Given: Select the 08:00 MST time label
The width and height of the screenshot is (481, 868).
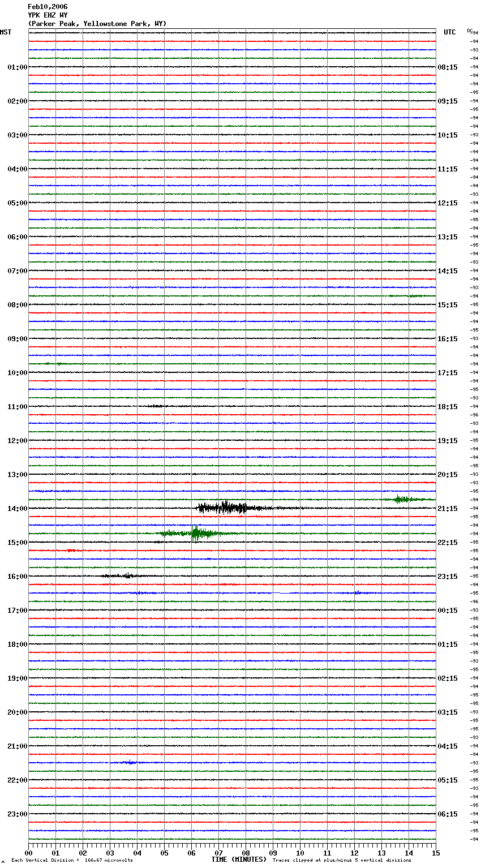Looking at the screenshot, I should click(x=18, y=305).
